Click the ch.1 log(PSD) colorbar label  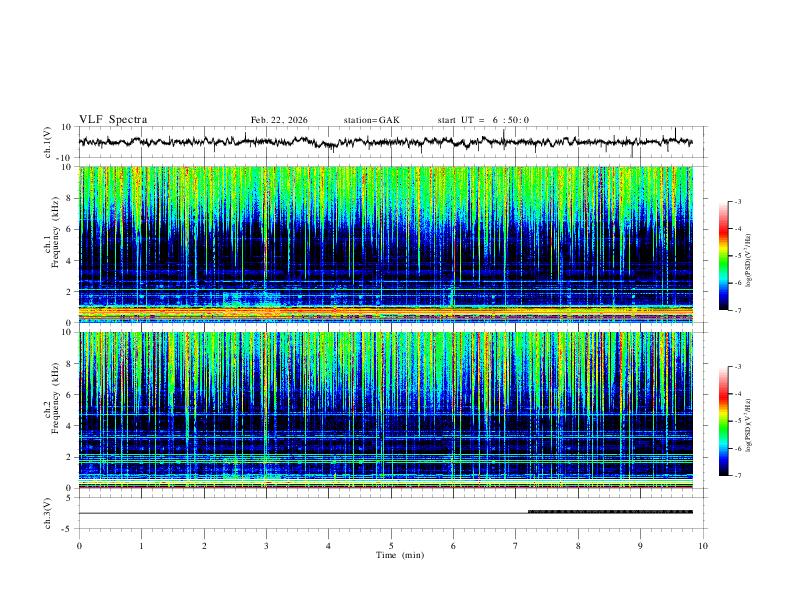click(748, 260)
